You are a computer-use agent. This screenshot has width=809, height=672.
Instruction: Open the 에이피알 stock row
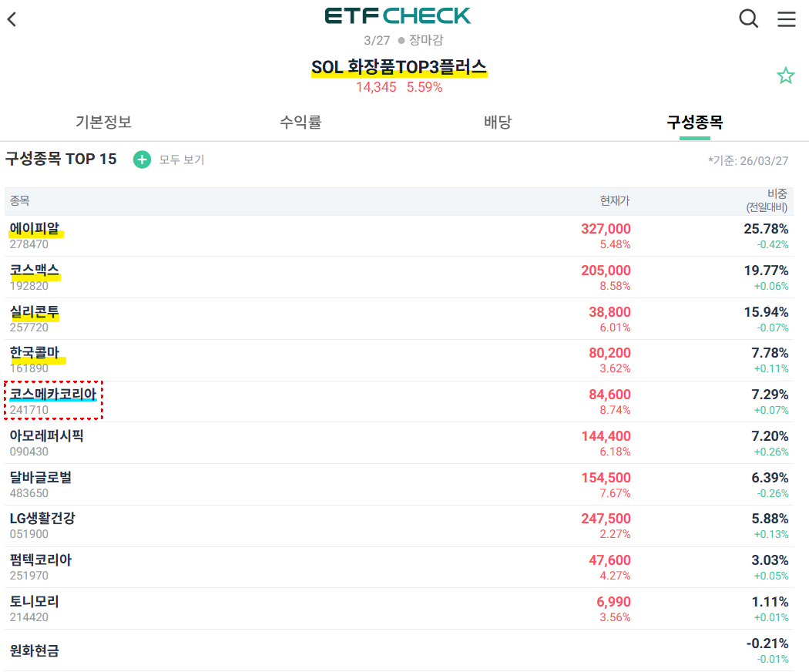tap(399, 236)
